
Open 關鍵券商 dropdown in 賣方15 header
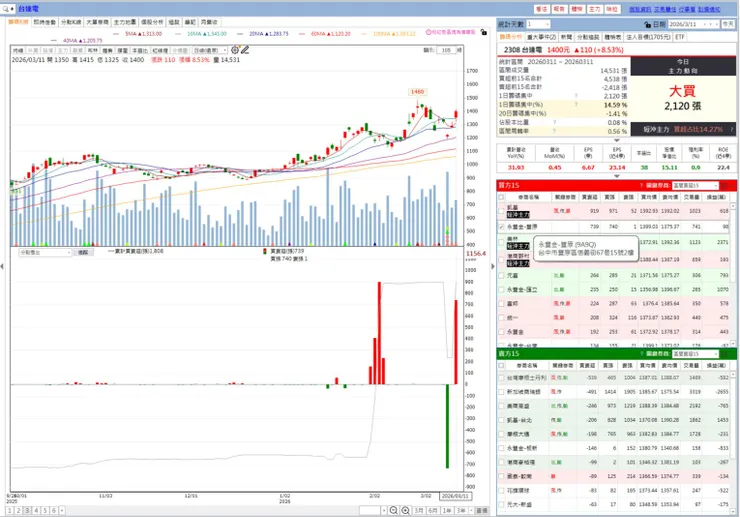click(x=695, y=354)
